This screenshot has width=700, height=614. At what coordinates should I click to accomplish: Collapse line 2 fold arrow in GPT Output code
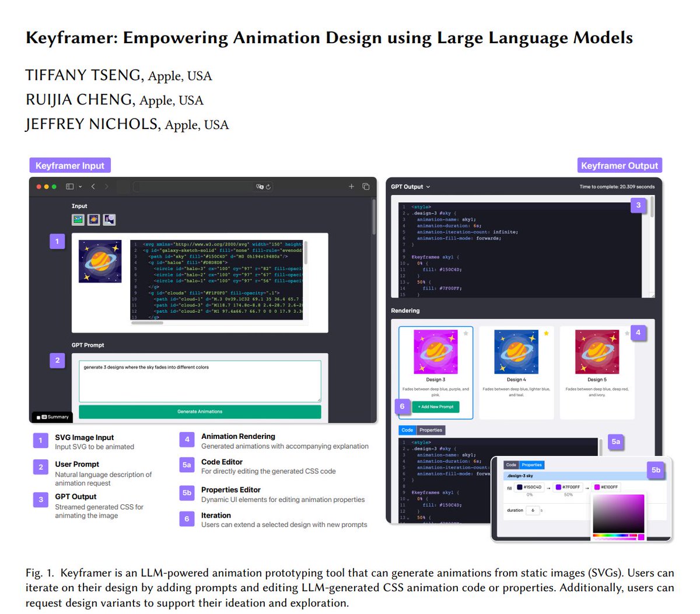click(x=408, y=214)
